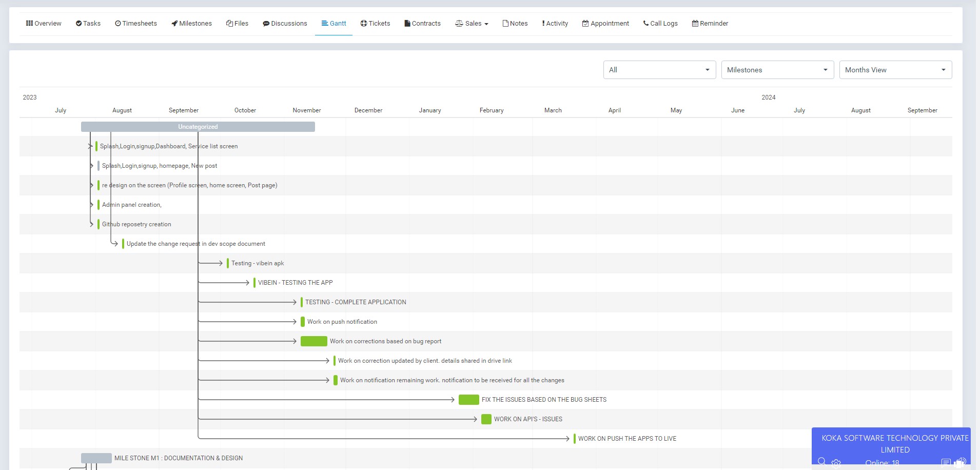This screenshot has width=980, height=470.
Task: Open the Files tab
Action: [x=237, y=24]
